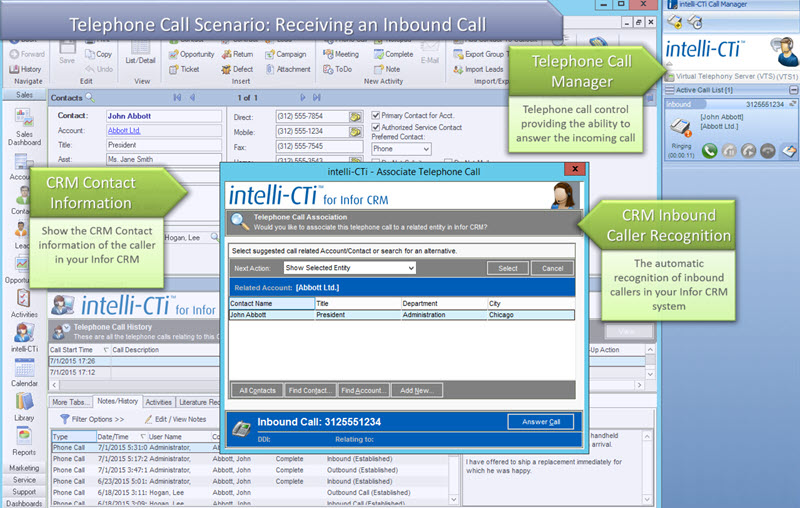The width and height of the screenshot is (800, 508).
Task: Select the John Abbott row in the dialog
Action: [402, 315]
